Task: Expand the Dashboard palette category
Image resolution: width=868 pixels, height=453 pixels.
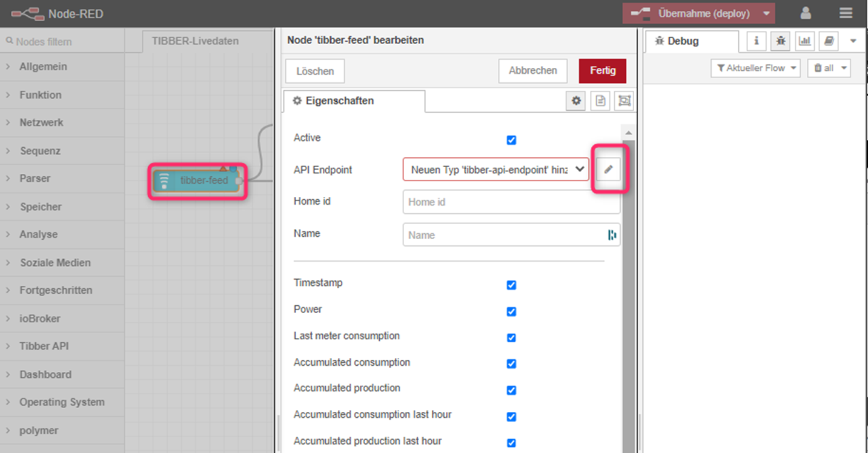Action: pyautogui.click(x=62, y=374)
